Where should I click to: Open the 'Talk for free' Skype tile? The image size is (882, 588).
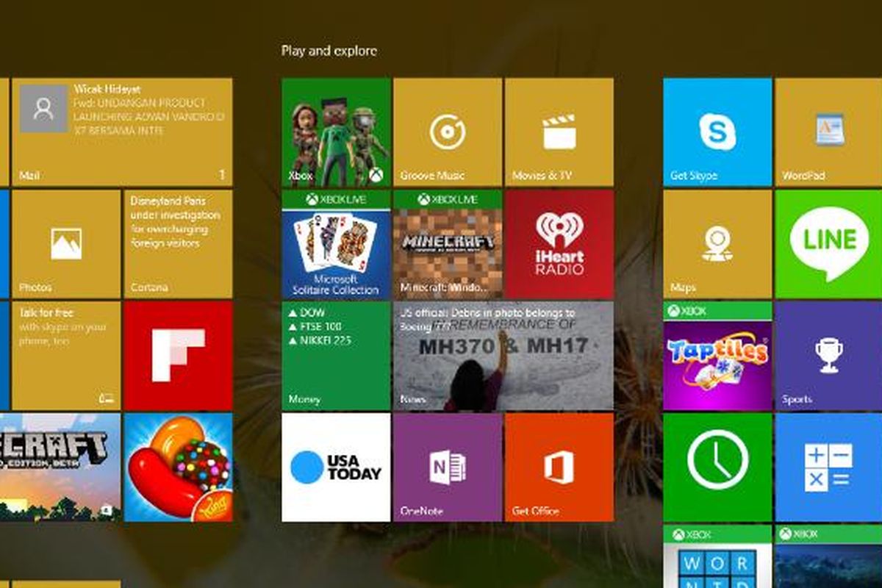pyautogui.click(x=66, y=356)
